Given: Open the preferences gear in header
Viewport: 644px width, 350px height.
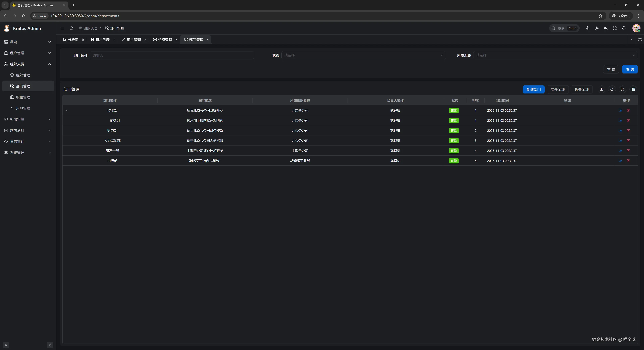Looking at the screenshot, I should pyautogui.click(x=587, y=28).
